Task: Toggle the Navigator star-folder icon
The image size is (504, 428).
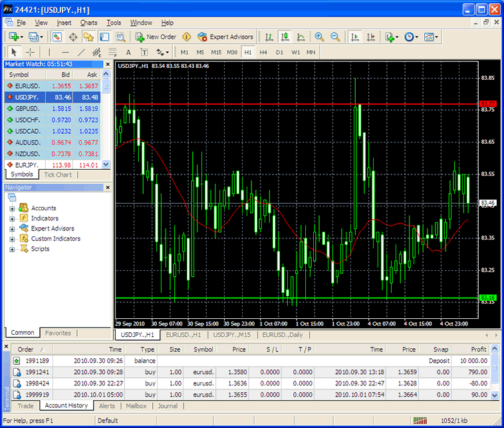Action: tap(88, 37)
